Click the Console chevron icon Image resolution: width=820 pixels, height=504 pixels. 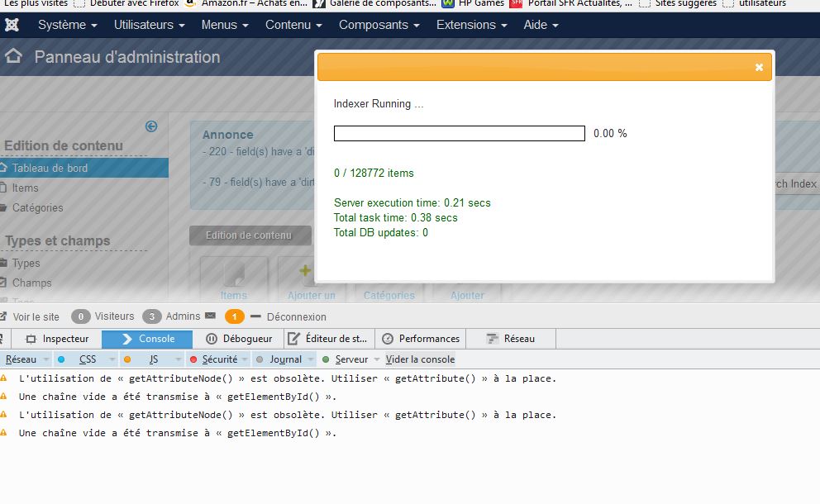126,339
